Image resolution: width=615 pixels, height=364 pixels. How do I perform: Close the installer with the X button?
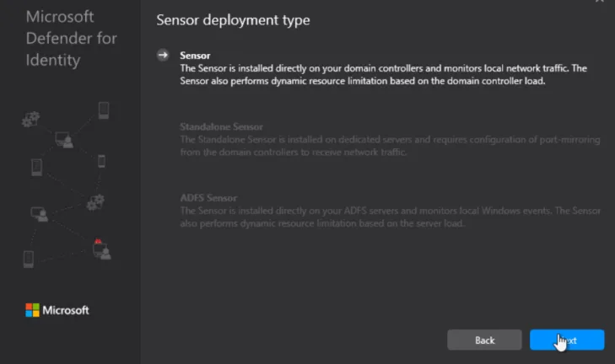pyautogui.click(x=600, y=1)
